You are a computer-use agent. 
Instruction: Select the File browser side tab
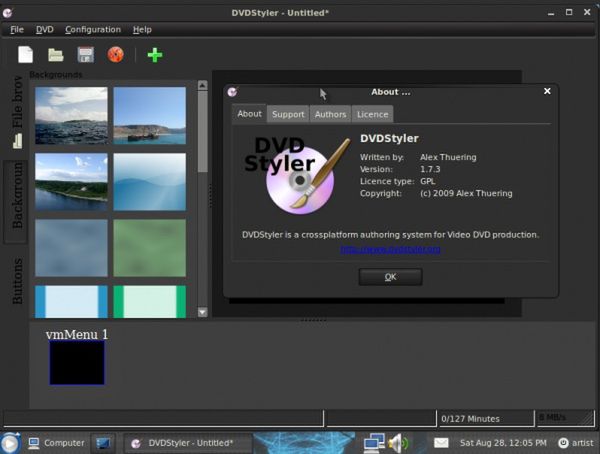[x=16, y=113]
